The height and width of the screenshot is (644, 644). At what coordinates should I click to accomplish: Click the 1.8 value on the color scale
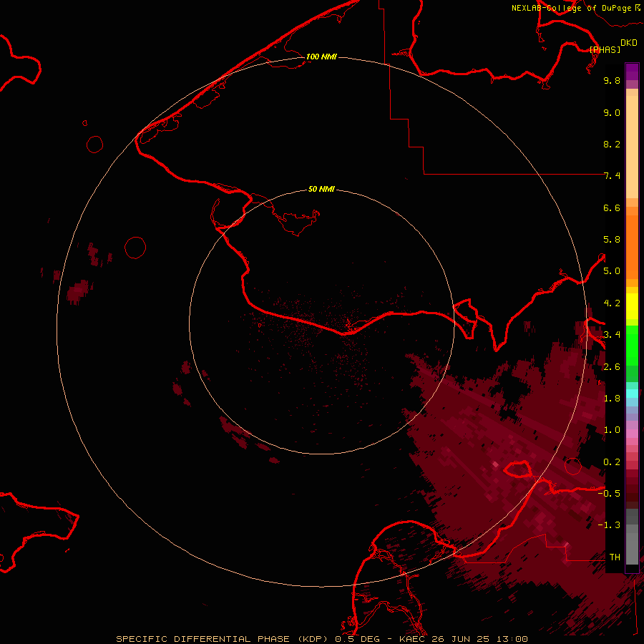[x=612, y=399]
